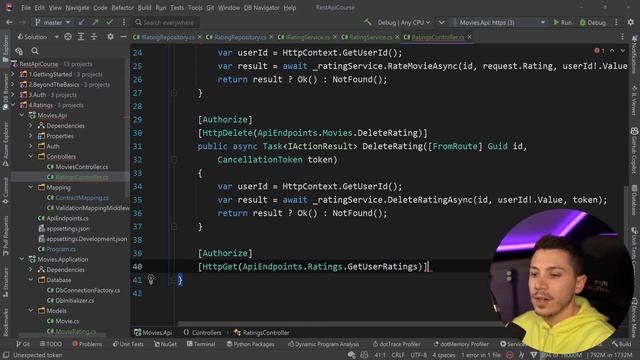
Task: Open the Build menu
Action: [x=144, y=8]
